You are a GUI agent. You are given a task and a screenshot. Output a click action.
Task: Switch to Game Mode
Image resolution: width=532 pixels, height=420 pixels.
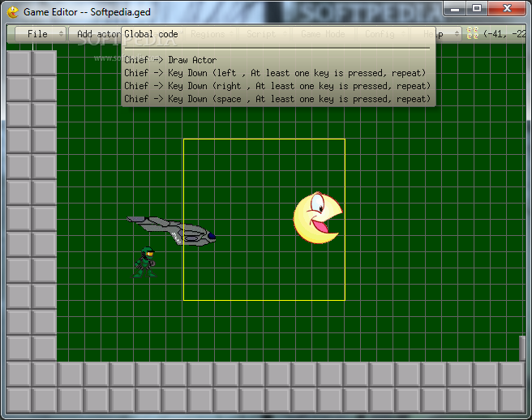(322, 34)
